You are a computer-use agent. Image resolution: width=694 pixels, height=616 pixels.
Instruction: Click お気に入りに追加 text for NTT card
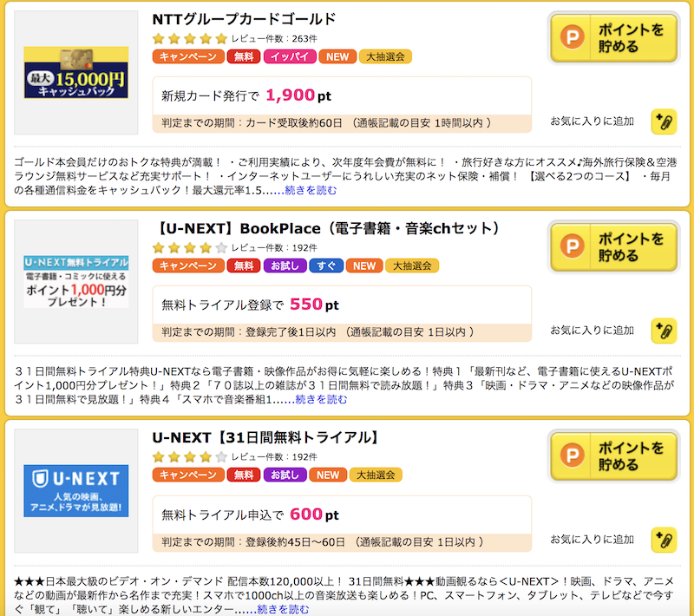[593, 121]
